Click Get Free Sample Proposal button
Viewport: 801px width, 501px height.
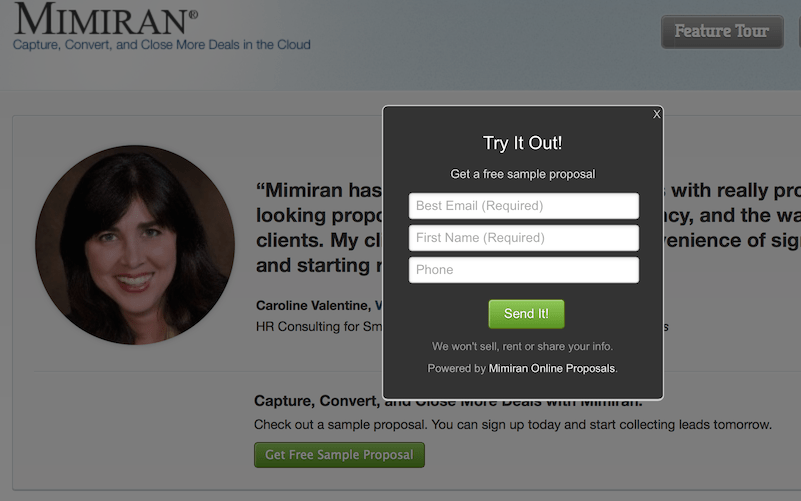point(339,455)
